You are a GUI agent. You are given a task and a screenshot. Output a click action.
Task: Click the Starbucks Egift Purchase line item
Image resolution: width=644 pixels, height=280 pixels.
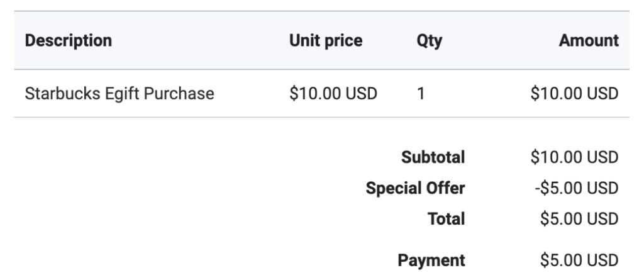click(x=119, y=94)
